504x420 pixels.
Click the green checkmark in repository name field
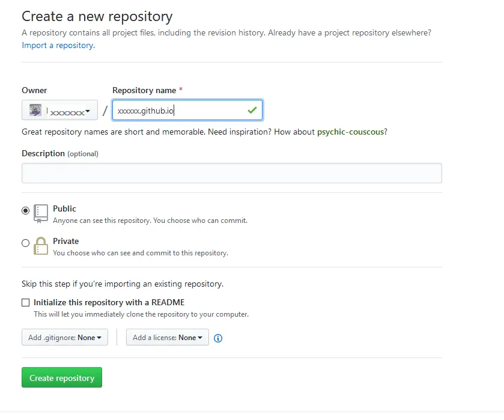(252, 111)
